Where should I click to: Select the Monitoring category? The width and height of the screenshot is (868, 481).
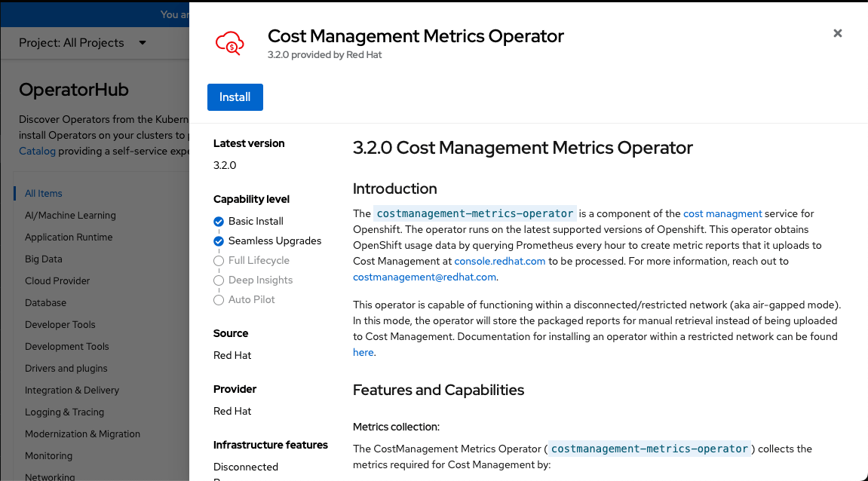coord(48,455)
